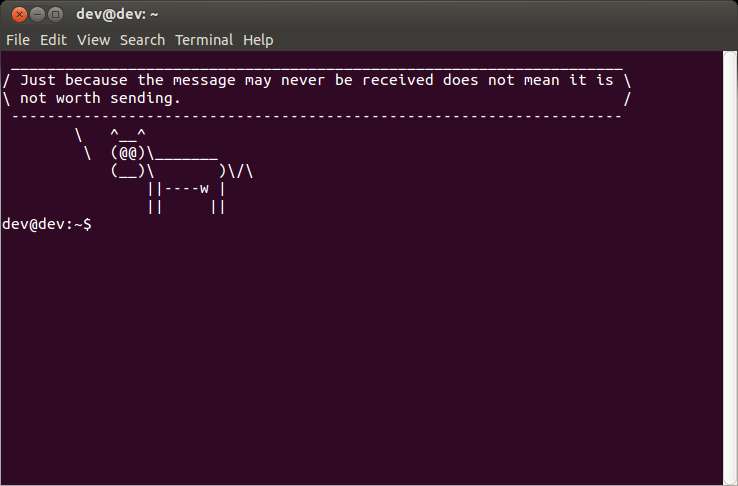Screen dimensions: 738x486
Task: Open the Terminal menu
Action: 204,40
